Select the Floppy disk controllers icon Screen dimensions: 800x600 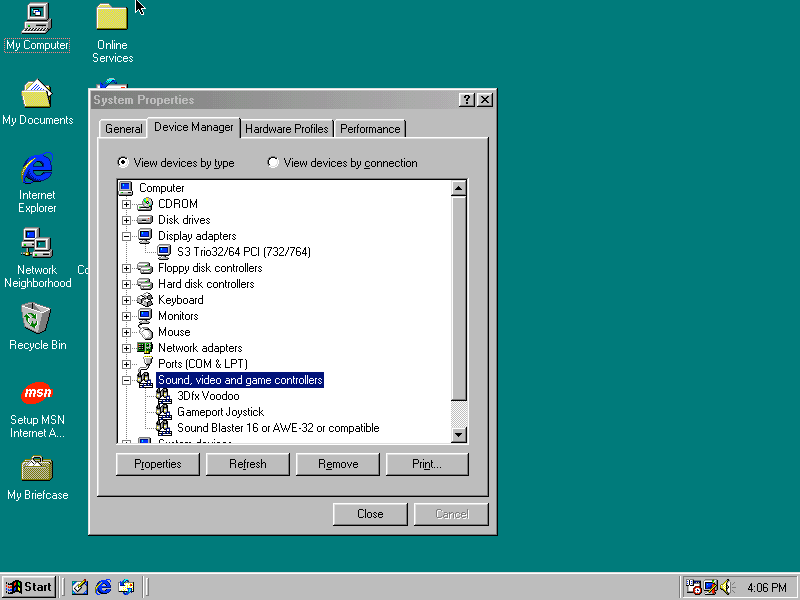tap(145, 268)
